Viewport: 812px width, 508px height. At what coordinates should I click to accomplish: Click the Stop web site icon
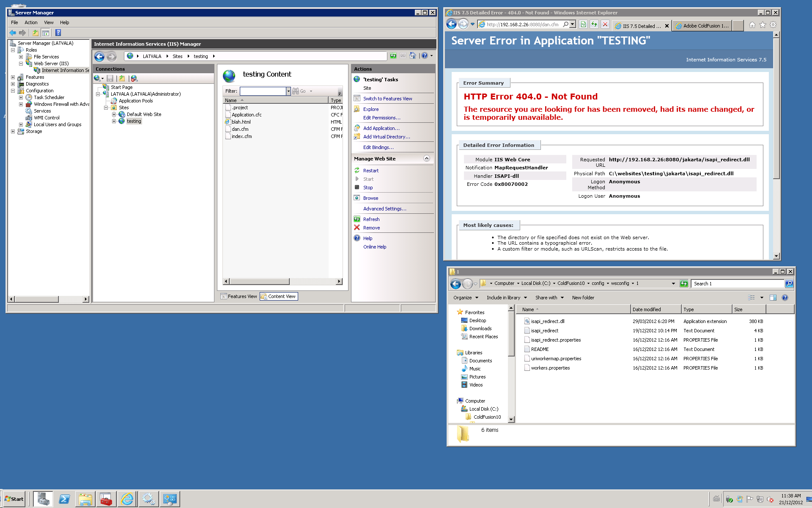click(x=357, y=187)
